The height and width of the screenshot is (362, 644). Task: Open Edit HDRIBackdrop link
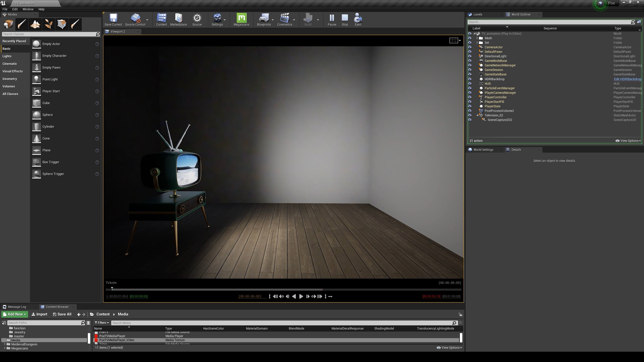pyautogui.click(x=628, y=79)
